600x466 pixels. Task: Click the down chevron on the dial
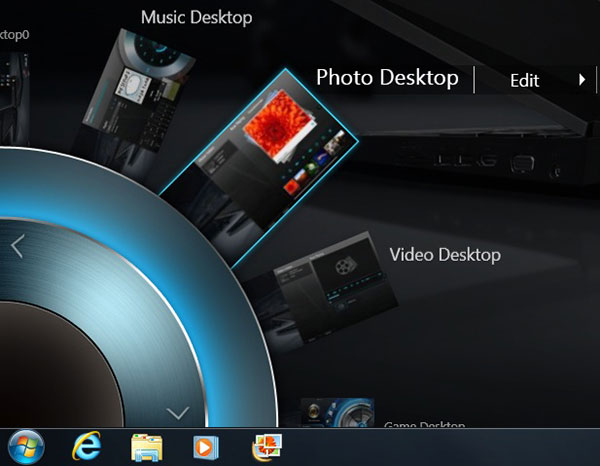tap(177, 412)
